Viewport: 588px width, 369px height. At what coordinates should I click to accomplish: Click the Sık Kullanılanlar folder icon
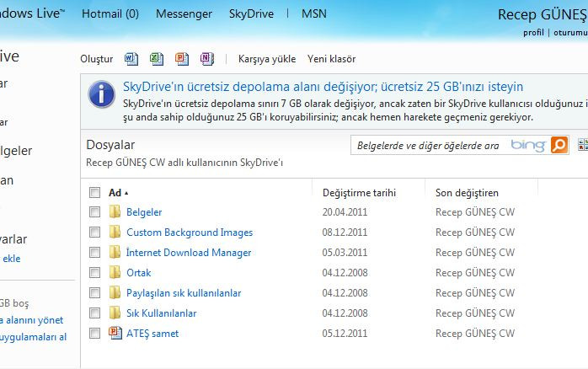click(x=115, y=313)
